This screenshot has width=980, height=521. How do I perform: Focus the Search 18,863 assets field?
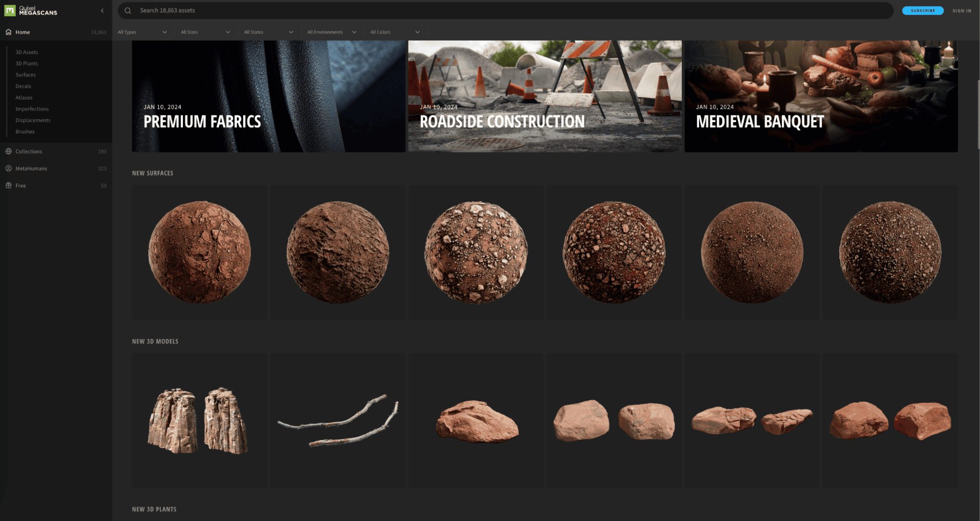click(505, 10)
